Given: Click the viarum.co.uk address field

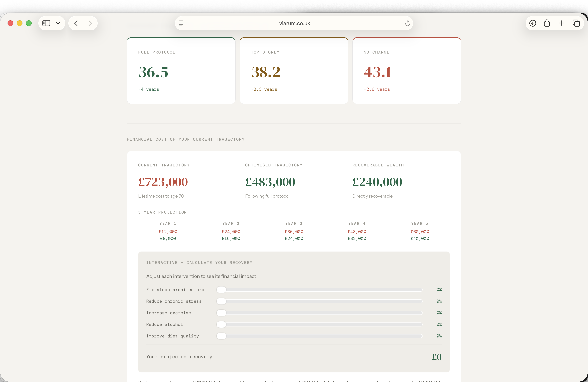Looking at the screenshot, I should [294, 23].
